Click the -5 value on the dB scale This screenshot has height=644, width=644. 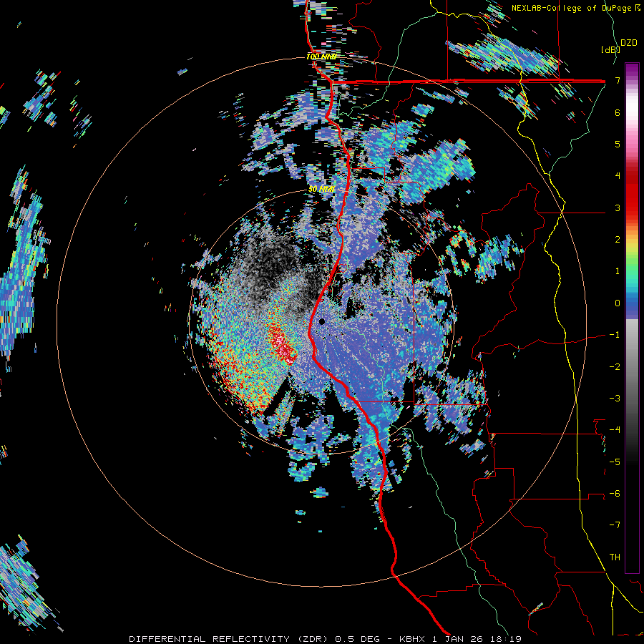(x=615, y=462)
